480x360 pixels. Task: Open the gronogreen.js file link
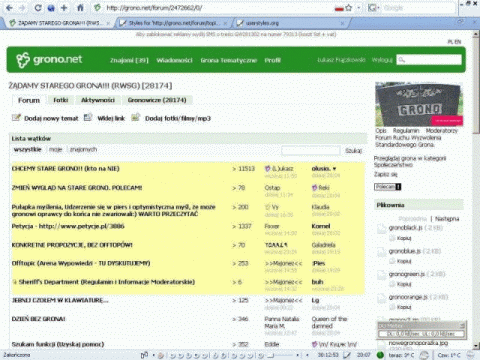407,274
